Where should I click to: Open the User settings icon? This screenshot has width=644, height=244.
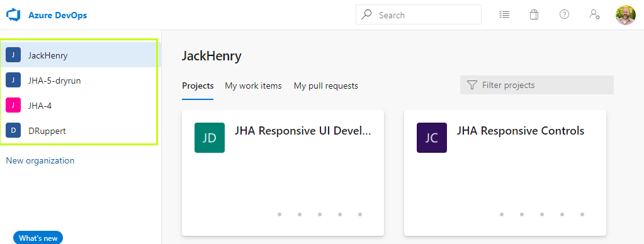pos(595,14)
